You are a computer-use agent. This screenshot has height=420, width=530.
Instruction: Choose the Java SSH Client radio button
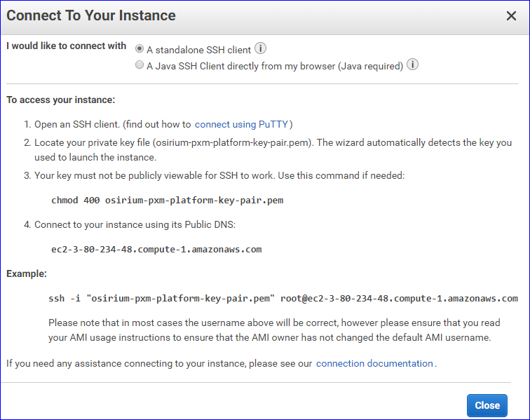[x=140, y=66]
